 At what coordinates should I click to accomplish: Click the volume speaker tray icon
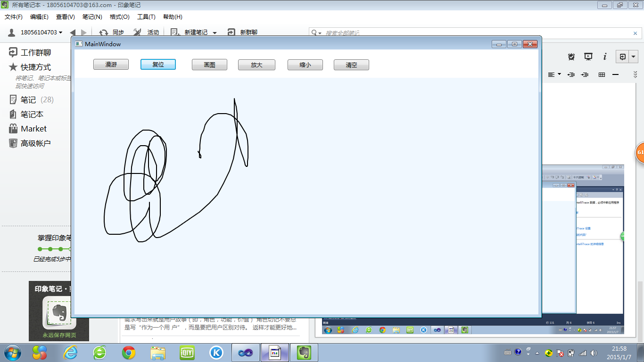click(594, 353)
